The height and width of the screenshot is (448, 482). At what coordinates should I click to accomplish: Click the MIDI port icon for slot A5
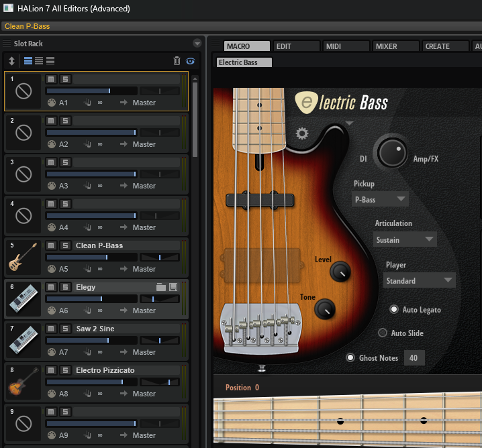click(52, 269)
